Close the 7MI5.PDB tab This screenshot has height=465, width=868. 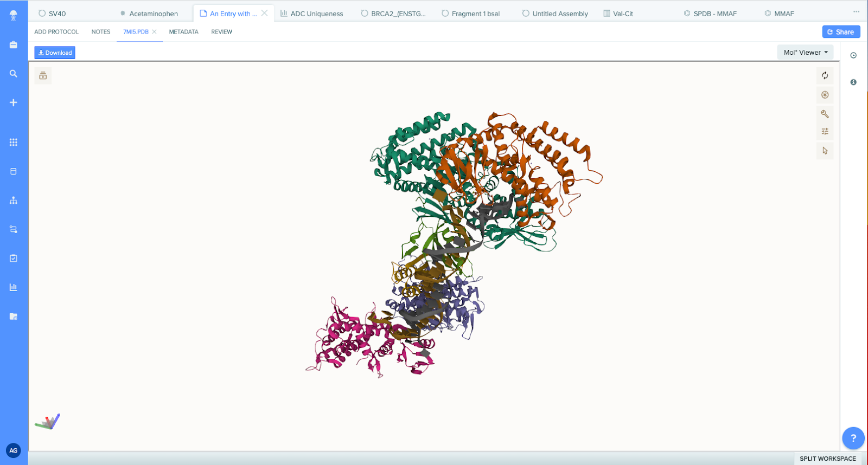click(x=155, y=32)
